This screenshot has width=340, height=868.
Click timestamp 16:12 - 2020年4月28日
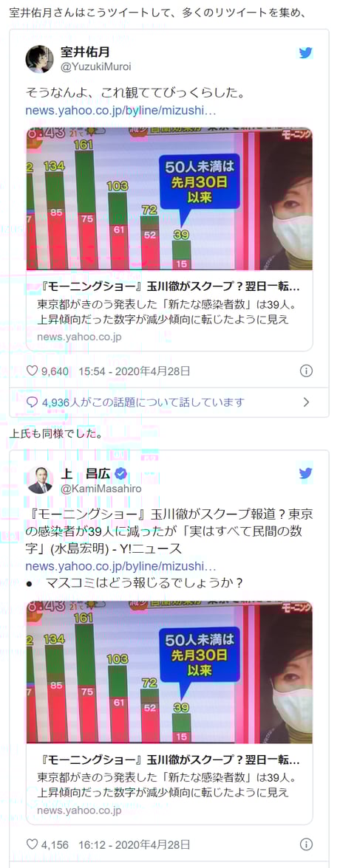click(135, 844)
